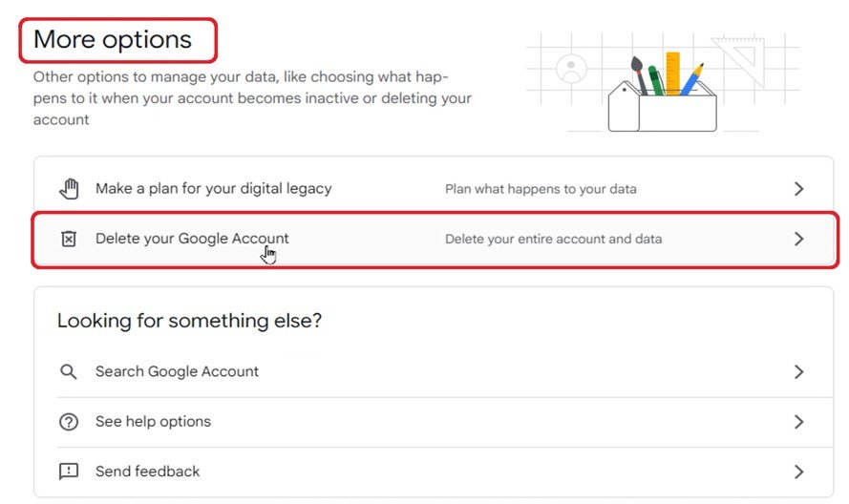Click the question mark help icon

coord(69,422)
